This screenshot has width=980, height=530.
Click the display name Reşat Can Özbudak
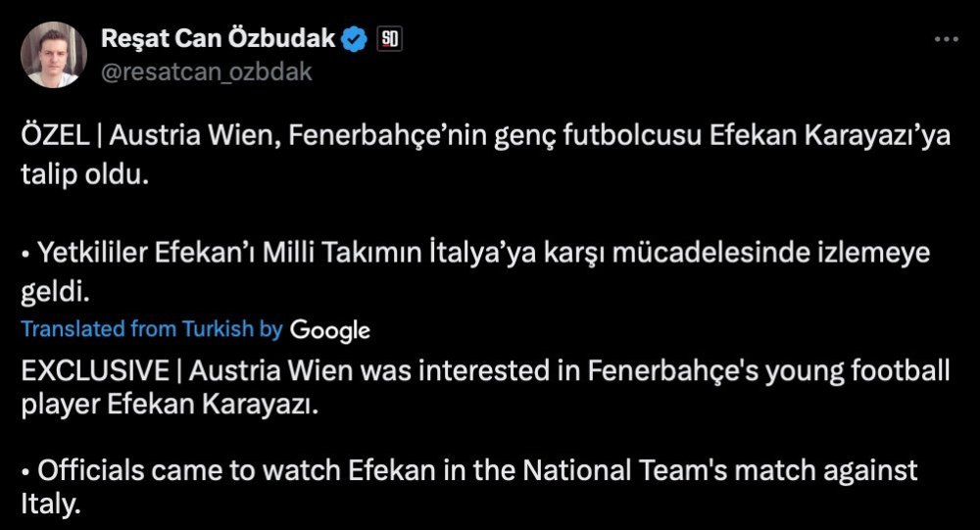tap(219, 40)
